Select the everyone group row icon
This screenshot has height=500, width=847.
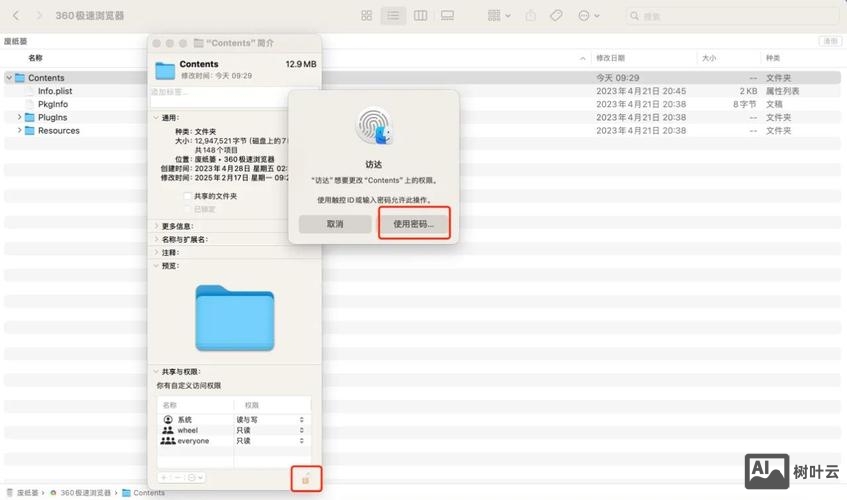167,441
